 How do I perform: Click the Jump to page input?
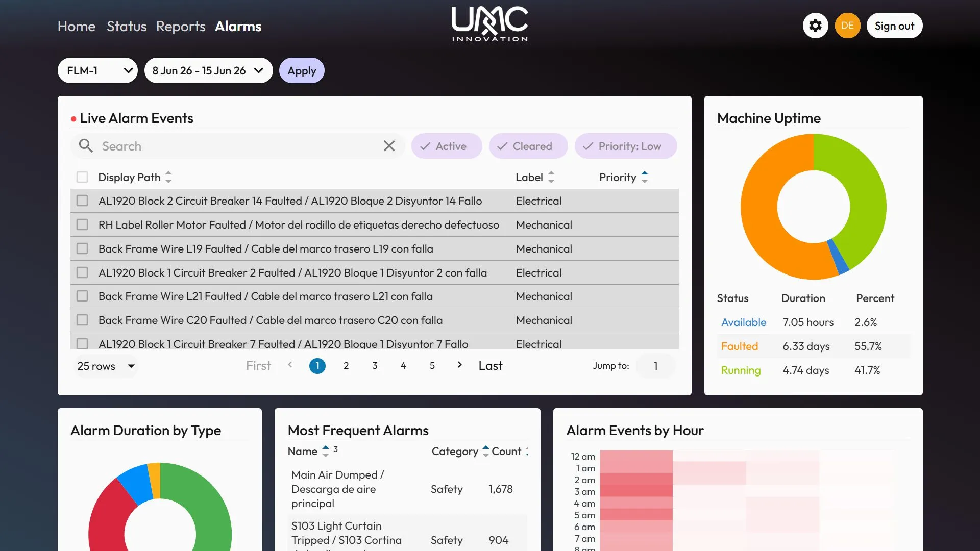coord(655,366)
